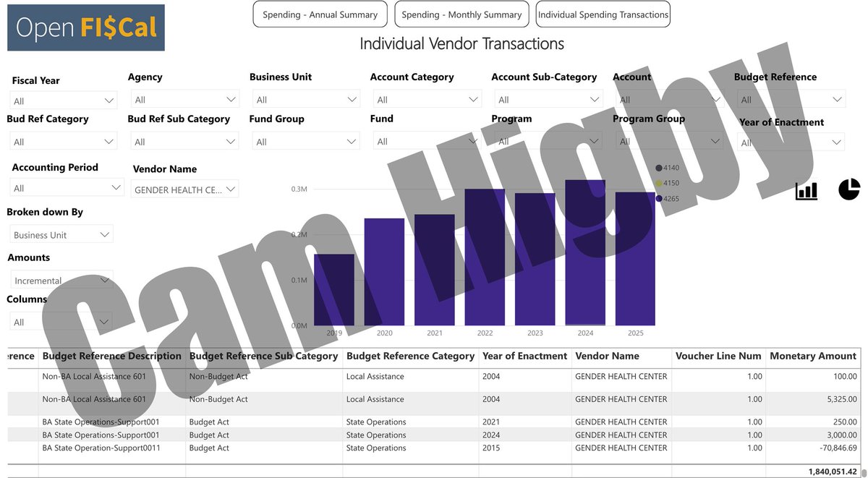Select the 2021 bar in chart
The width and height of the screenshot is (868, 478).
point(435,270)
